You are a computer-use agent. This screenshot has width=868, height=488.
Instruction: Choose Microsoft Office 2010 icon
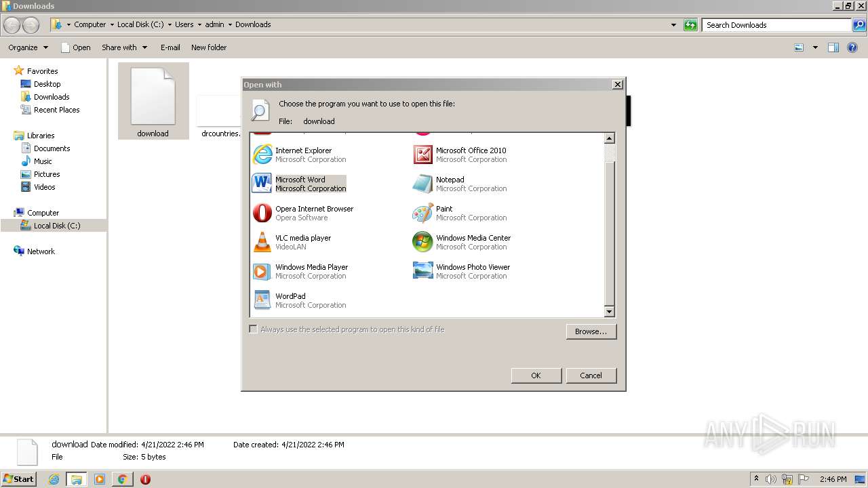pos(423,155)
